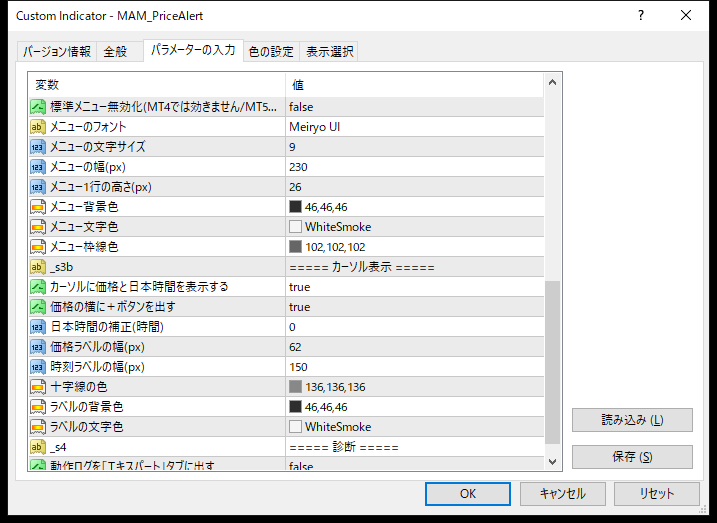Screen dimensions: 717x523
Task: Click the integer icon beside メニュー1行の高さ(px)
Action: (x=38, y=187)
